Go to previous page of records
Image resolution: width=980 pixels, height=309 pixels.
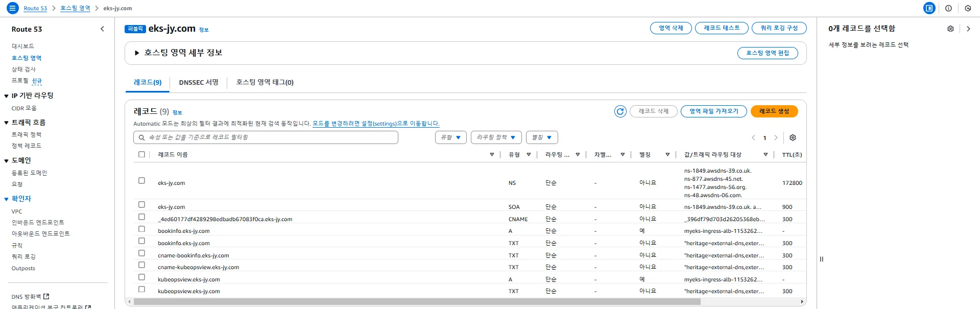[753, 138]
